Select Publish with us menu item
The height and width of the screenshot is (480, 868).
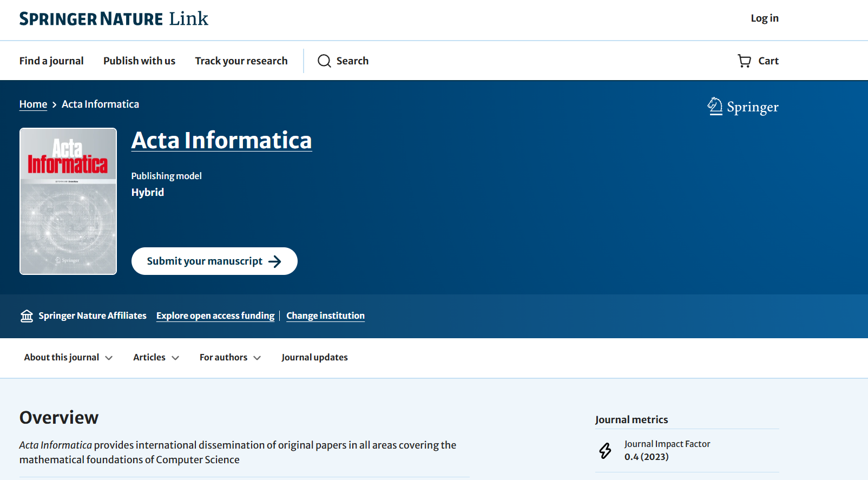pos(139,61)
